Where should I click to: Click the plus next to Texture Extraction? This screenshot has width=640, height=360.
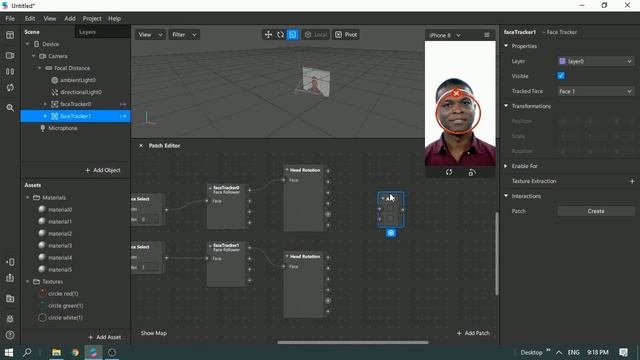pyautogui.click(x=632, y=181)
